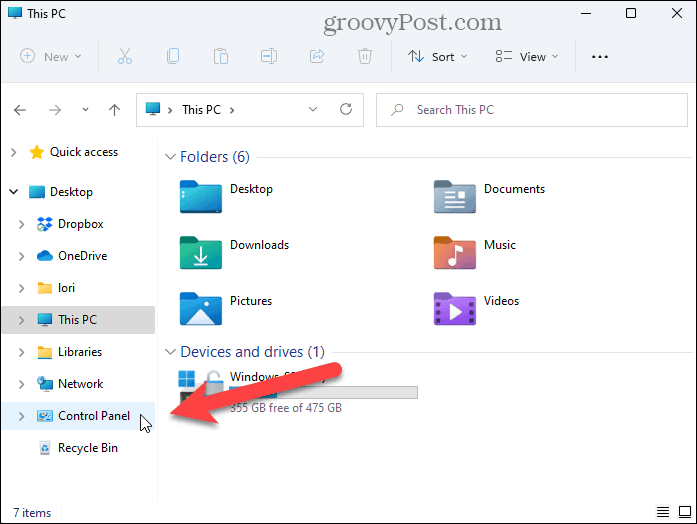This screenshot has width=697, height=524.
Task: Open the Desktop folder icon
Action: coord(200,196)
